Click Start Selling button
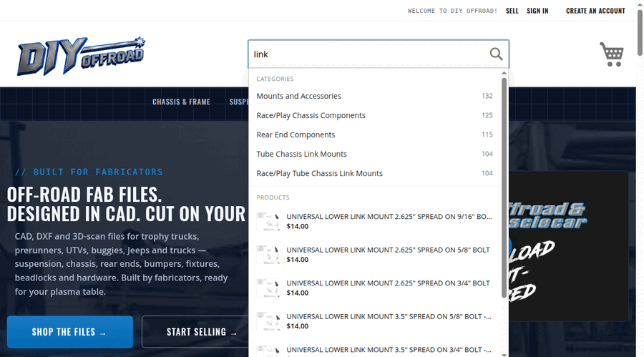644x357 pixels. coord(195,332)
